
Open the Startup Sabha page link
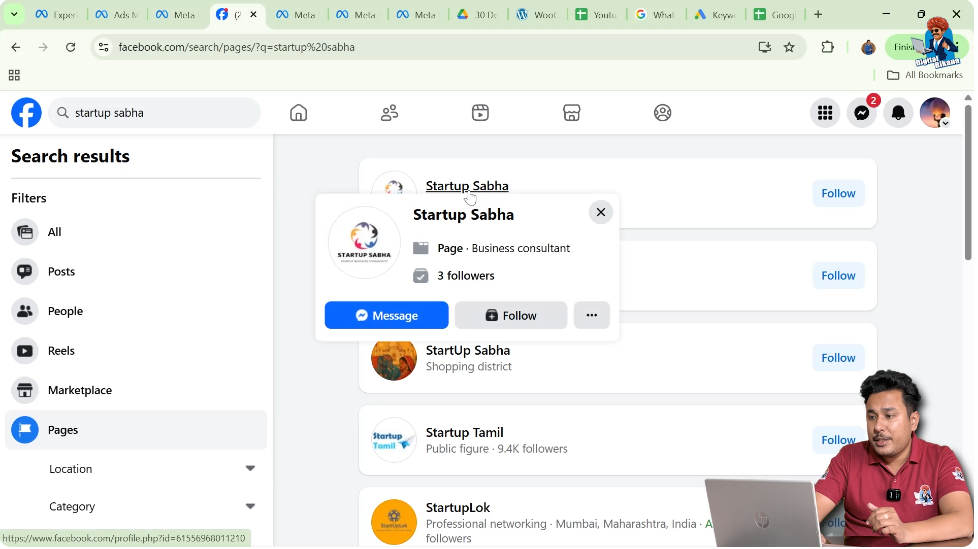click(467, 186)
